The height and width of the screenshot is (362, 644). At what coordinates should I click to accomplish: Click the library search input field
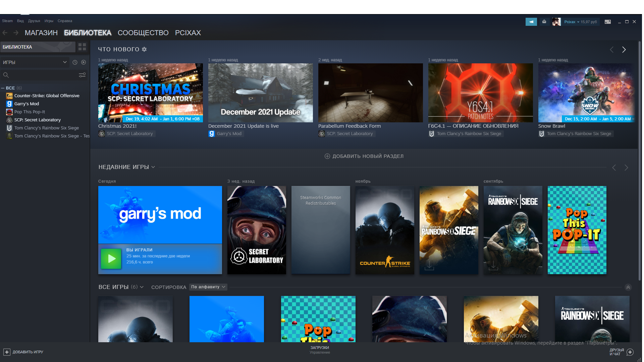[44, 75]
